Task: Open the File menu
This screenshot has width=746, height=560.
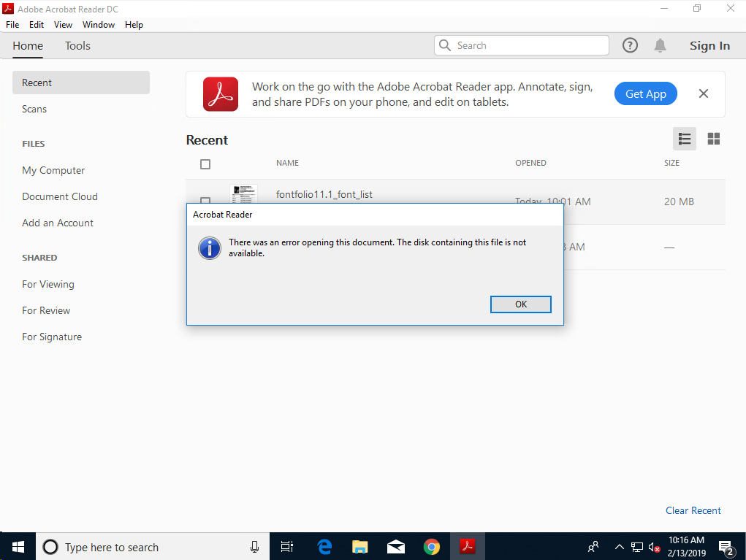Action: [x=12, y=25]
